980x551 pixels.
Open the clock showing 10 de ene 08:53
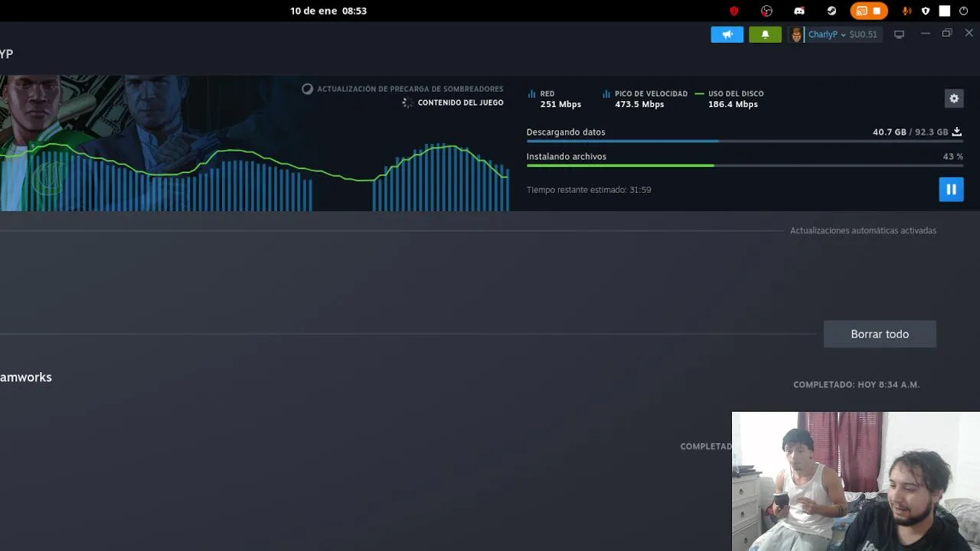click(x=328, y=11)
